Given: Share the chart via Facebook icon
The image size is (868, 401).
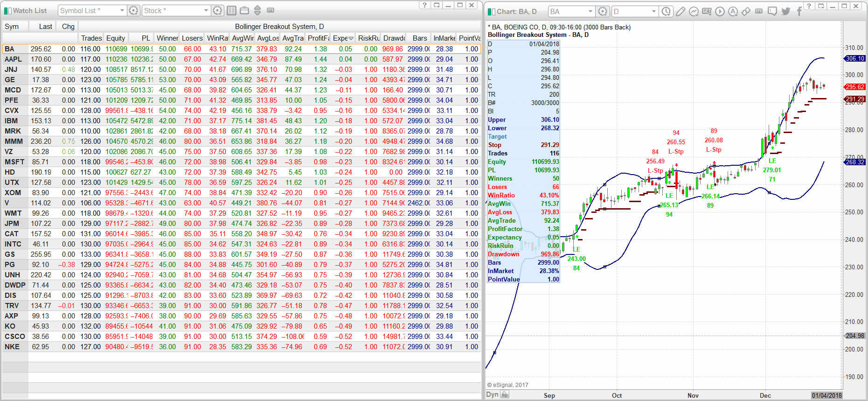Looking at the screenshot, I should tap(799, 12).
